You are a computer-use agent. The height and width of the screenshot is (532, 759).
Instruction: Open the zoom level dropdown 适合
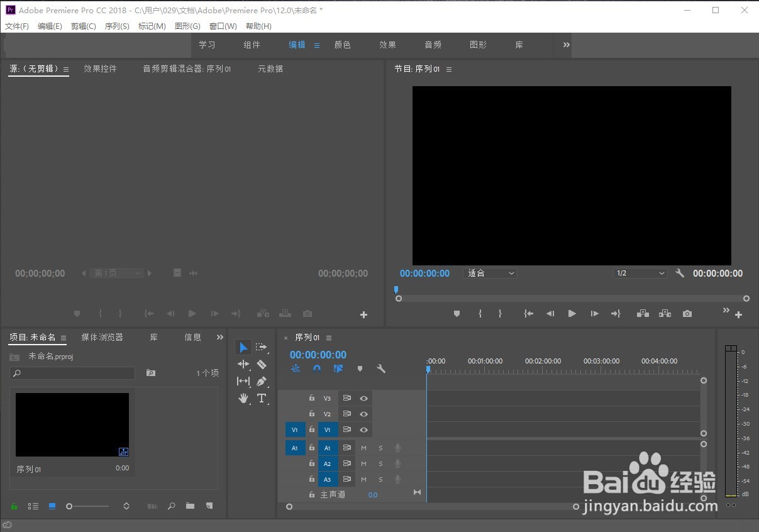click(x=490, y=274)
